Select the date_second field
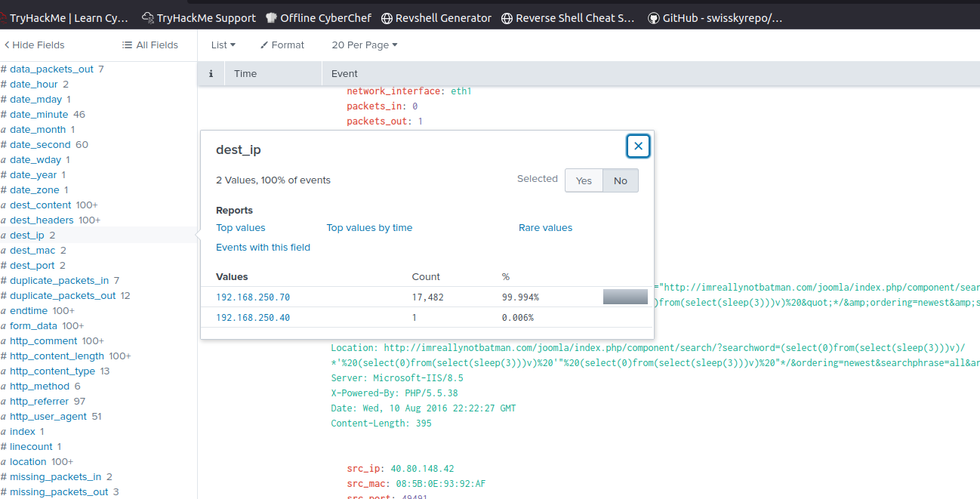 (40, 145)
